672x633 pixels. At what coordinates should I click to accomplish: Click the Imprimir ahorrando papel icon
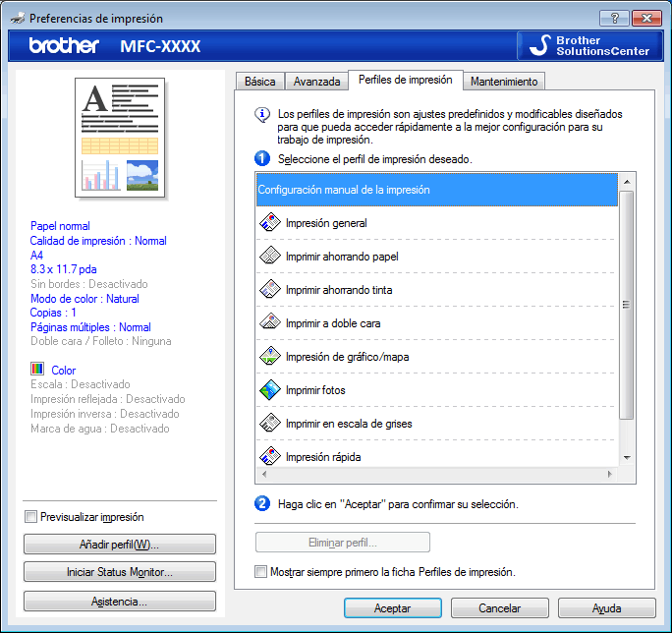[270, 256]
